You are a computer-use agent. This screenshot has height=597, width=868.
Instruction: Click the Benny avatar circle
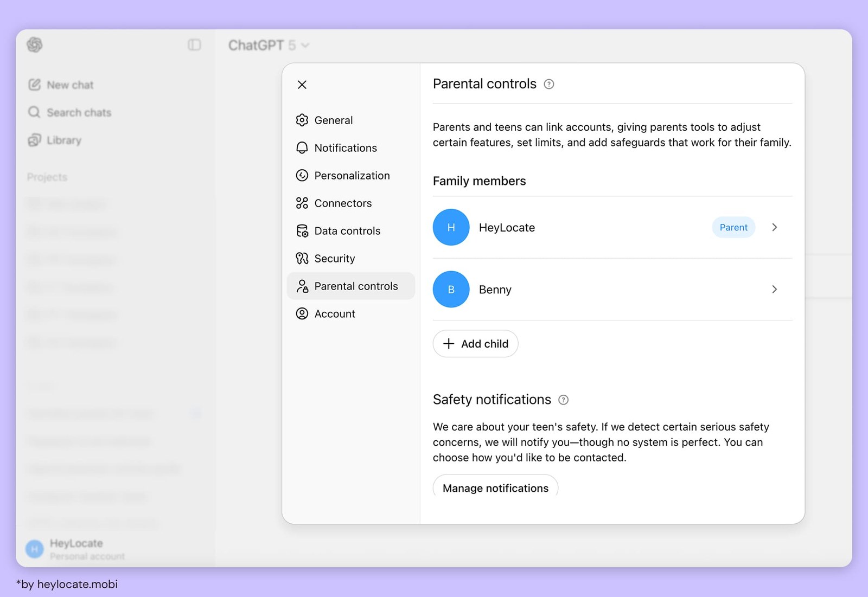pos(451,290)
